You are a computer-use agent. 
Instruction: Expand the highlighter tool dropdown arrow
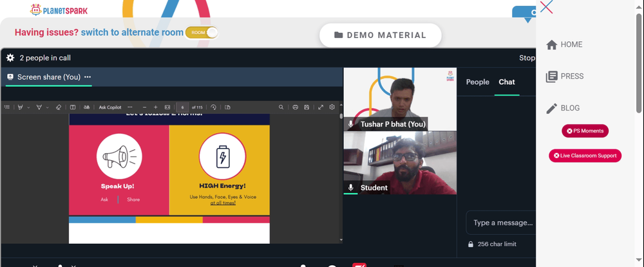click(28, 107)
